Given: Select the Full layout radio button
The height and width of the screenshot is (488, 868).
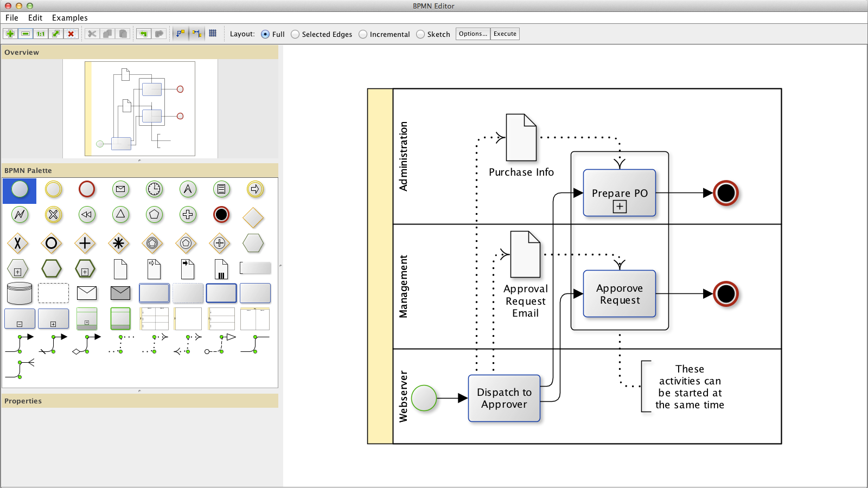Looking at the screenshot, I should pyautogui.click(x=265, y=34).
